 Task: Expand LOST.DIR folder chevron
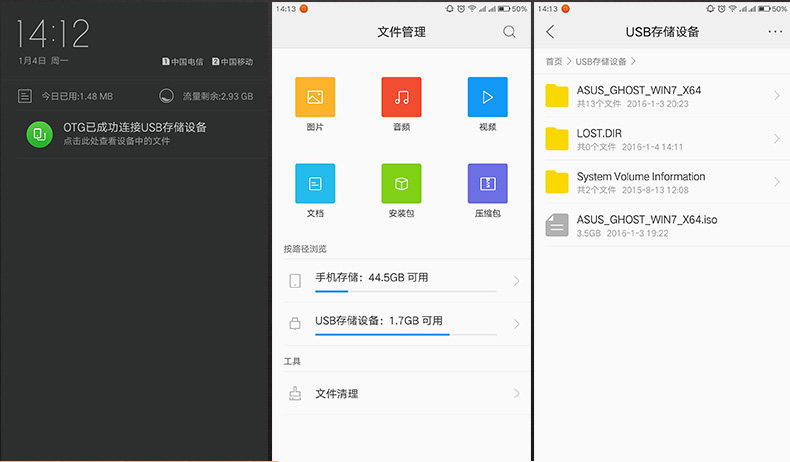[x=777, y=139]
